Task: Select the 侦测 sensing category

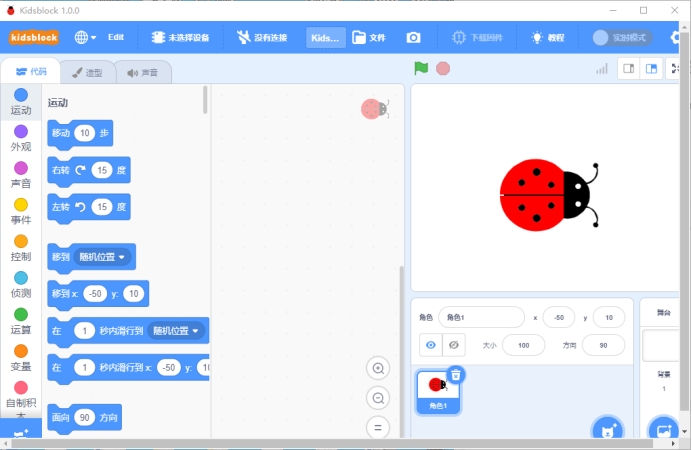Action: [x=21, y=285]
